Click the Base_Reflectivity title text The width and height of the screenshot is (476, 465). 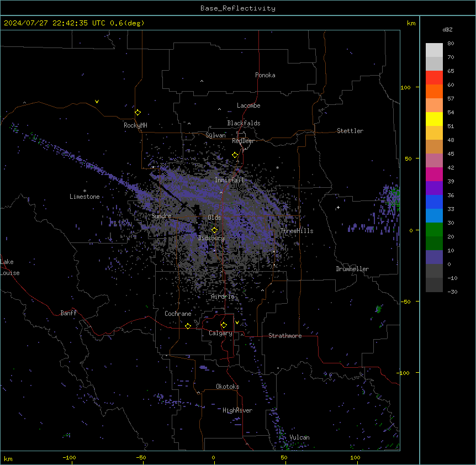[238, 8]
